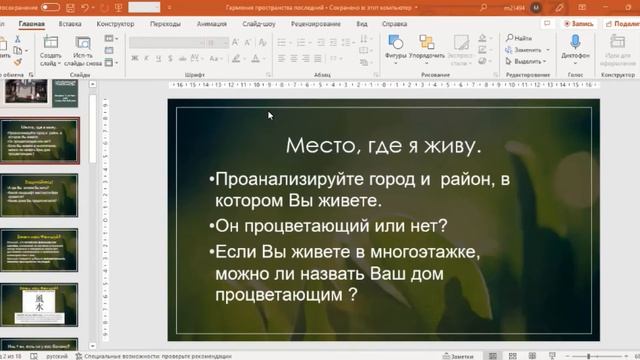
Task: Switch to slide sorter view icon
Action: click(513, 356)
